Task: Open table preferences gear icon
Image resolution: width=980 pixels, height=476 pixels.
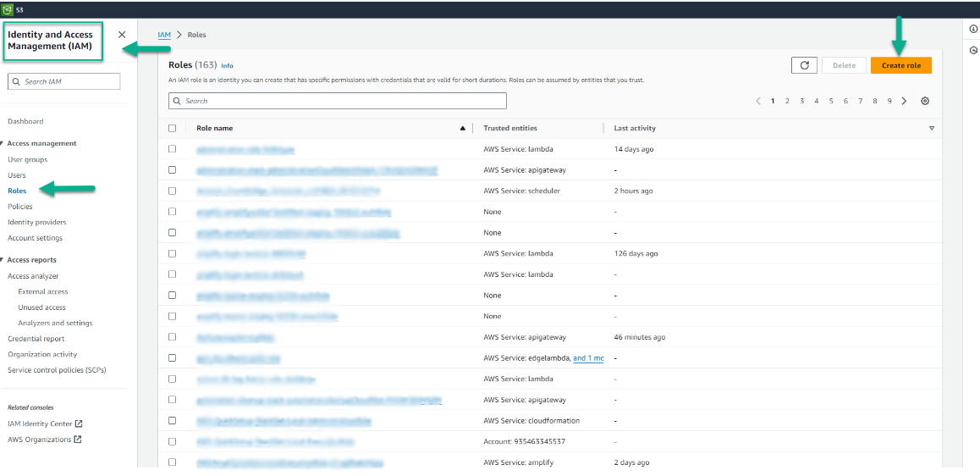Action: pos(925,101)
